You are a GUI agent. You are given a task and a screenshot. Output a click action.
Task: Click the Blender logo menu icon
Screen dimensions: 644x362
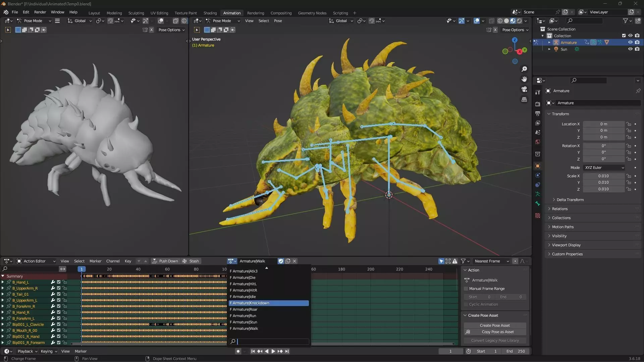pos(6,12)
